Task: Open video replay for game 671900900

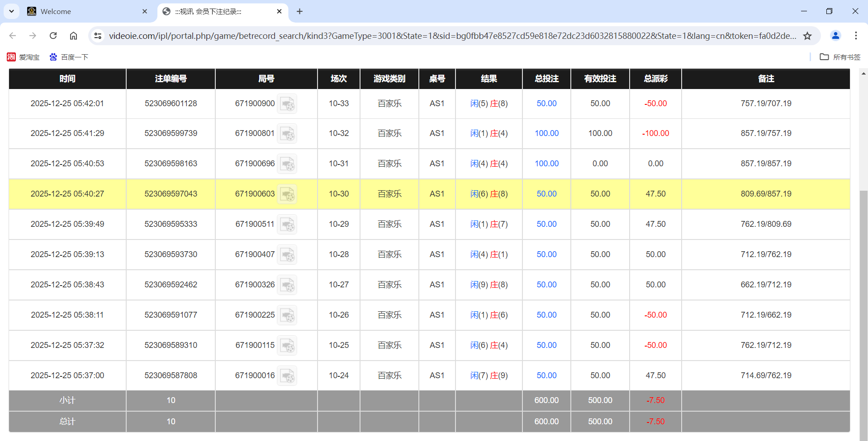Action: 287,103
